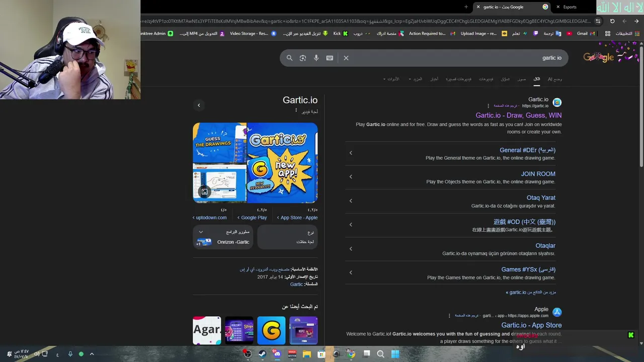Click the Google search magnifier icon

tap(289, 58)
